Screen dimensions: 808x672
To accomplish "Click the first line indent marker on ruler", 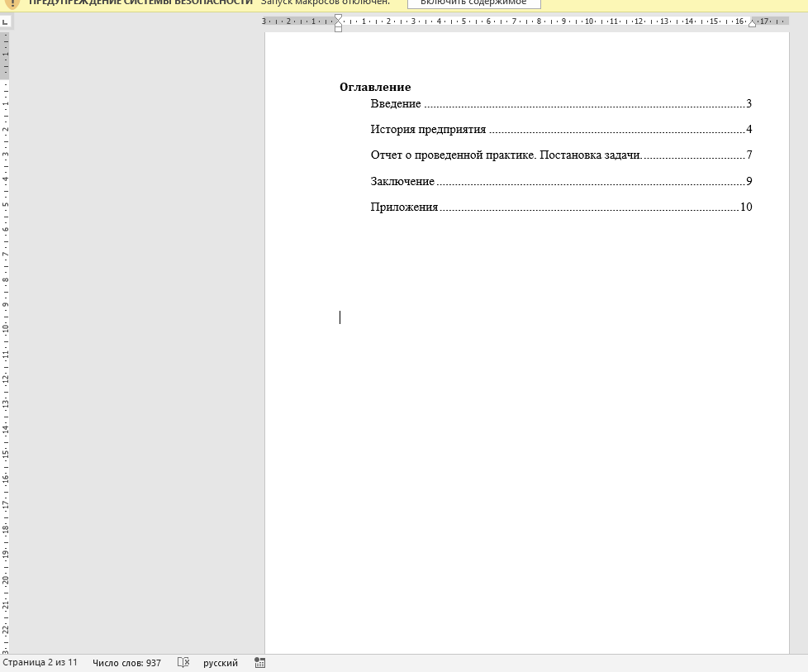I will pos(338,17).
